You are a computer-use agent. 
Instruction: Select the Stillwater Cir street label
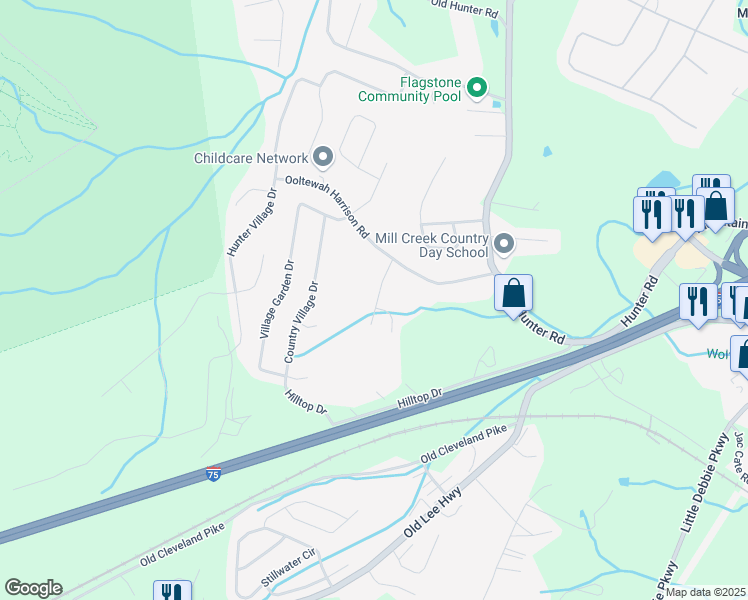click(288, 568)
